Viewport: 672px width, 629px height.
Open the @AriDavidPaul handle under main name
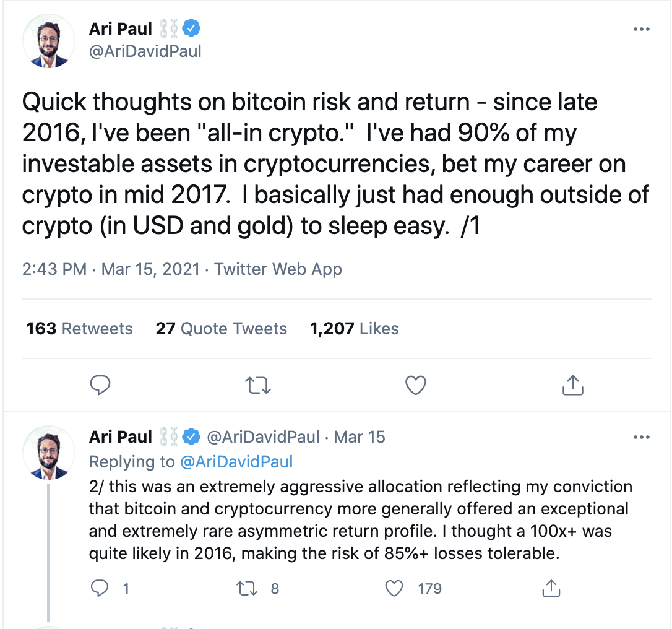point(145,51)
